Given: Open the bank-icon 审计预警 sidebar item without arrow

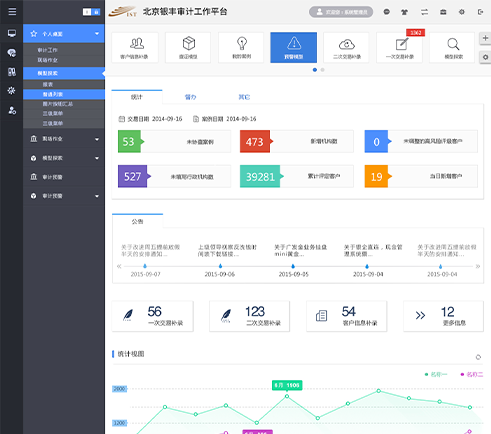Looking at the screenshot, I should 64,177.
